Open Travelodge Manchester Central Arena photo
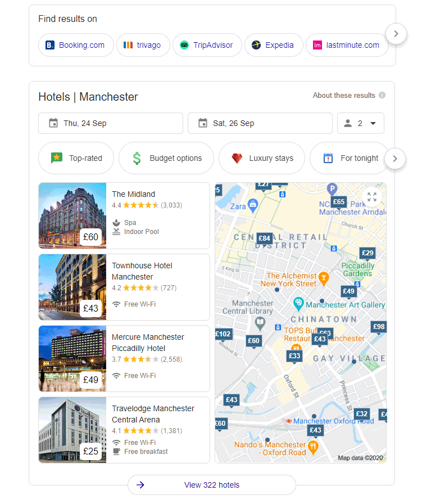422x504 pixels. 72,430
